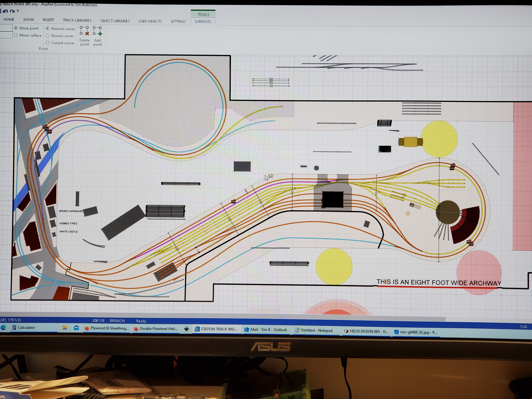532x399 pixels.
Task: Select the black station building rectangle
Action: click(x=333, y=199)
